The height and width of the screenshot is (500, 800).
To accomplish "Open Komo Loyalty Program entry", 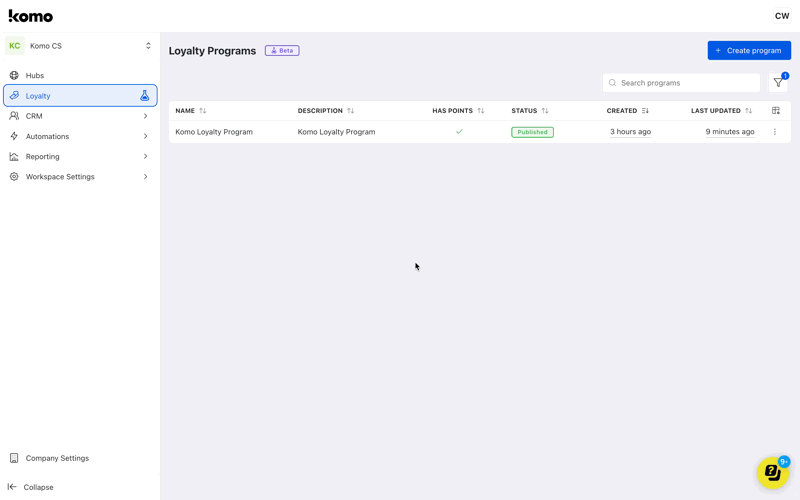I will (x=214, y=132).
